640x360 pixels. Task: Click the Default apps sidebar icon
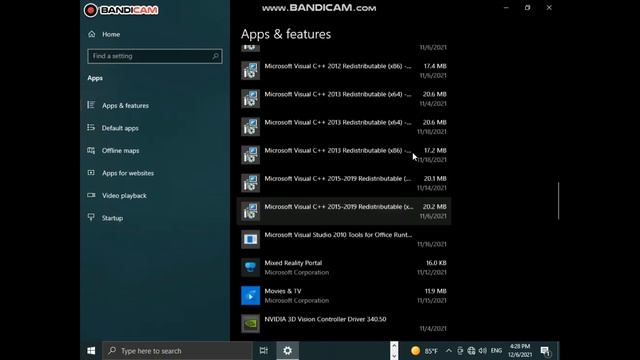click(x=91, y=127)
